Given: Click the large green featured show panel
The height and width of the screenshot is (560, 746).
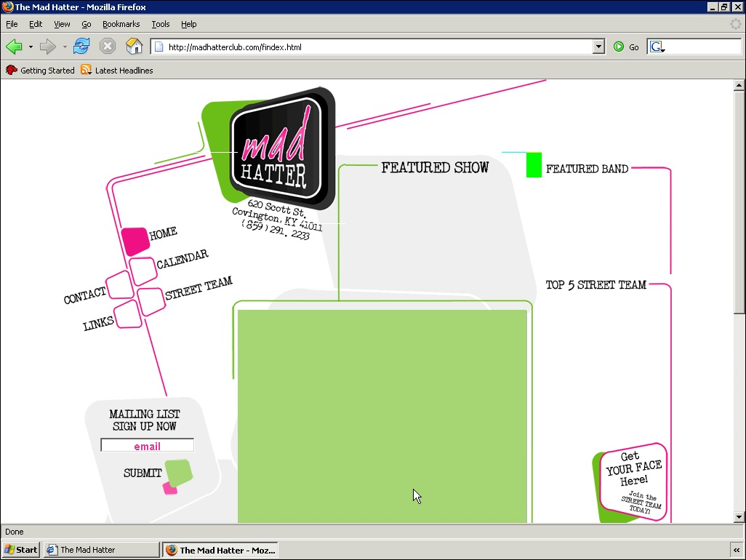Looking at the screenshot, I should [x=382, y=416].
